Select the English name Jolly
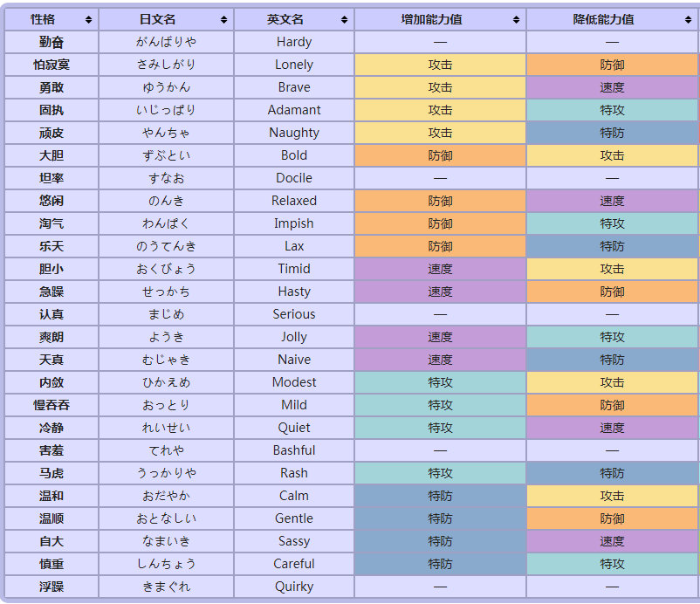 tap(294, 337)
